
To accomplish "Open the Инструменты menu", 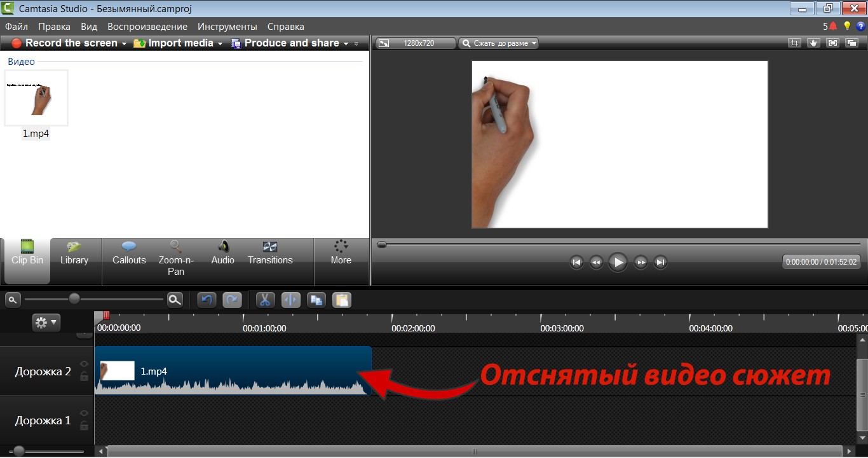I will click(x=227, y=27).
